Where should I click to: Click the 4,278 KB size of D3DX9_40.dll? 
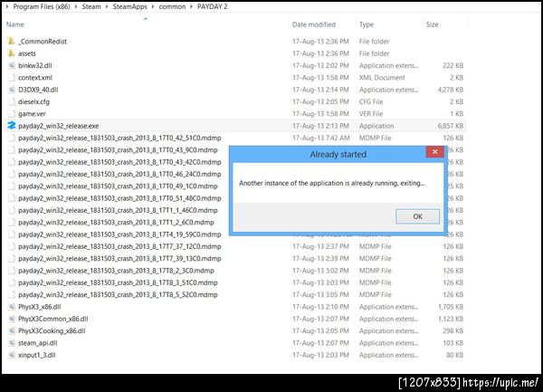[x=451, y=90]
